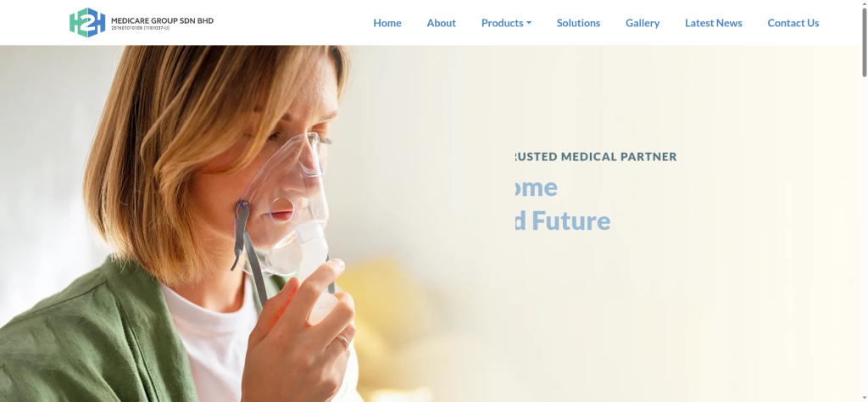This screenshot has width=868, height=402.
Task: Expand the Products dropdown menu
Action: [506, 23]
